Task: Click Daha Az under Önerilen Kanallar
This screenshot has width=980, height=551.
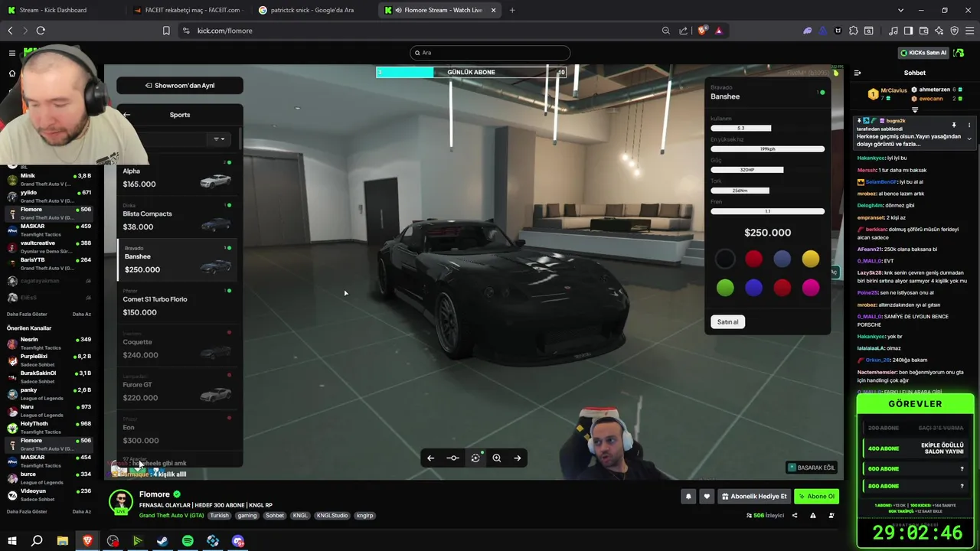Action: (x=81, y=511)
